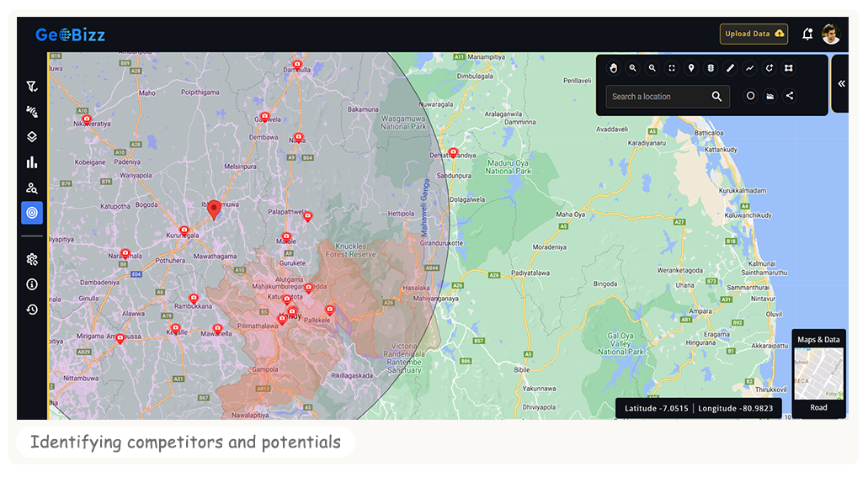Screen dimensions: 868x477
Task: Open the info icon in sidebar
Action: [x=32, y=284]
